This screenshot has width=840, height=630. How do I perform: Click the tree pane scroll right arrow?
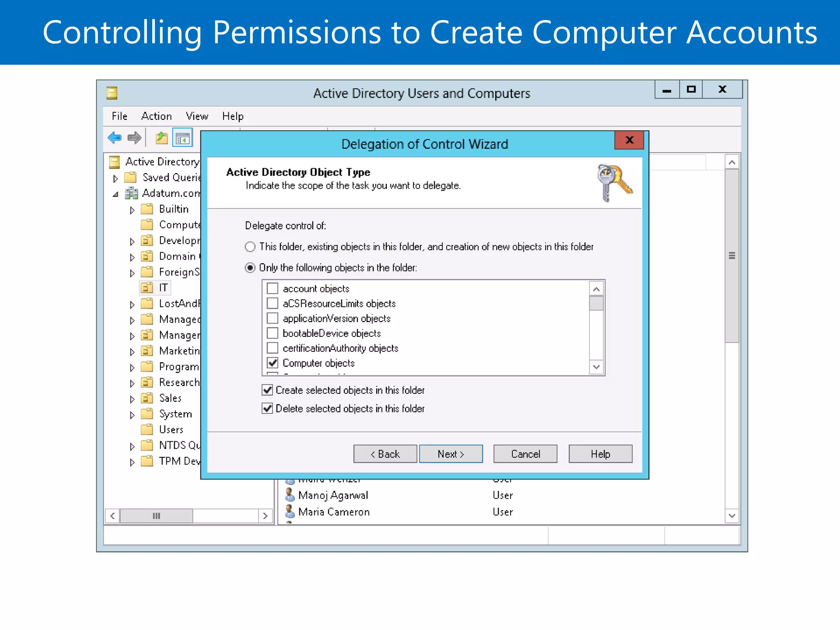click(x=265, y=516)
